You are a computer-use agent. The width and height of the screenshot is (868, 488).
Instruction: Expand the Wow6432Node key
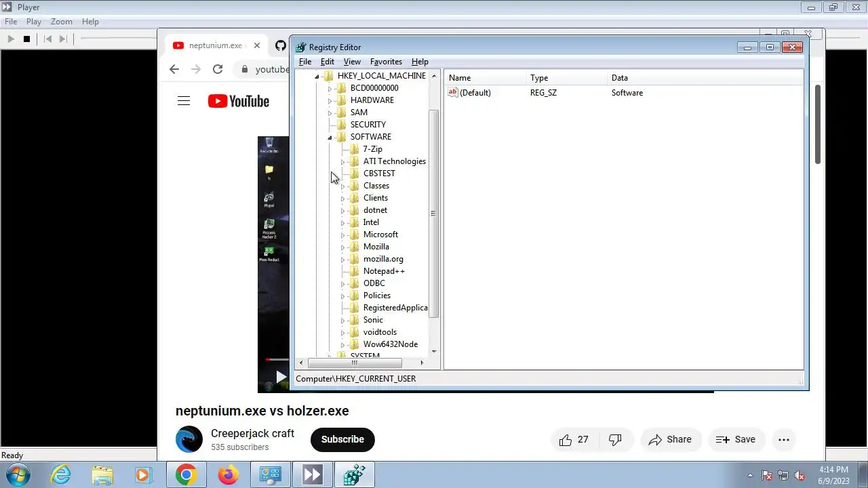342,344
